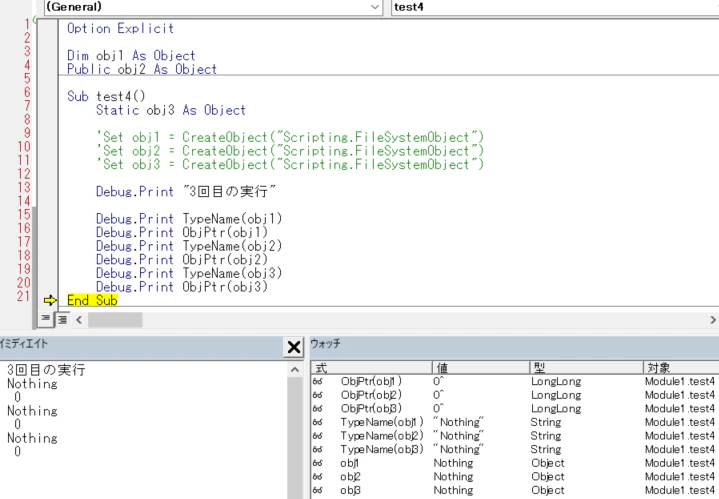719x499 pixels.
Task: Click the commented "Set obj2" line
Action: coord(290,151)
